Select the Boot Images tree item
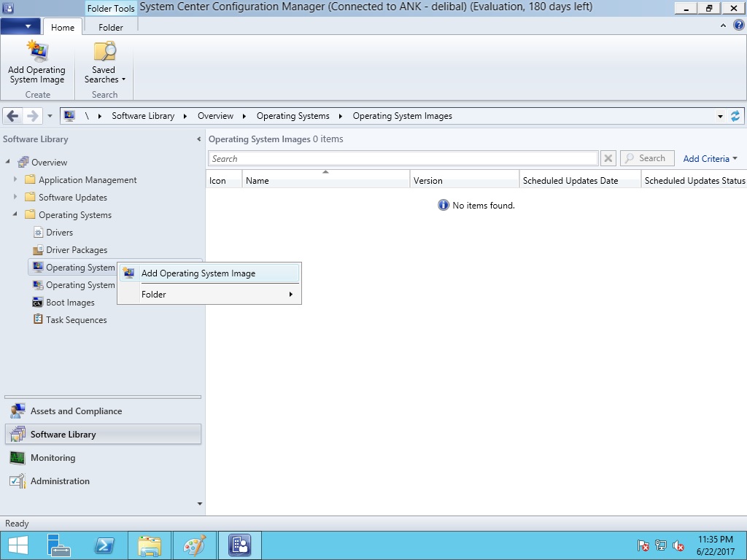 pos(70,303)
